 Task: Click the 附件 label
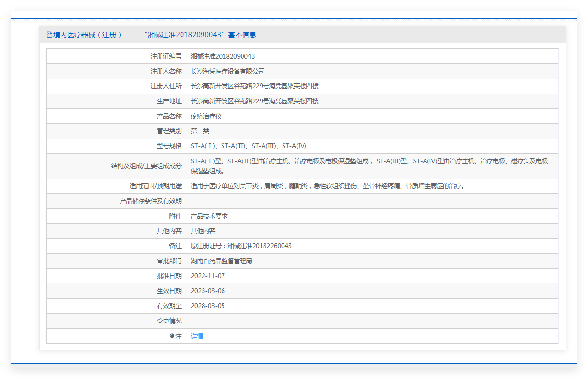[175, 216]
